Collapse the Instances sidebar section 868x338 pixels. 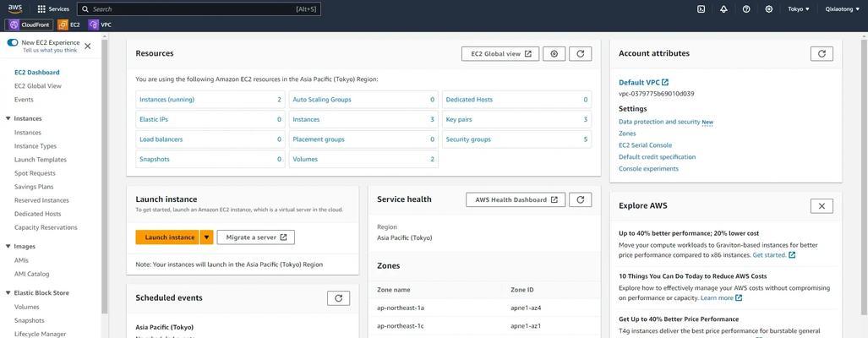8,118
